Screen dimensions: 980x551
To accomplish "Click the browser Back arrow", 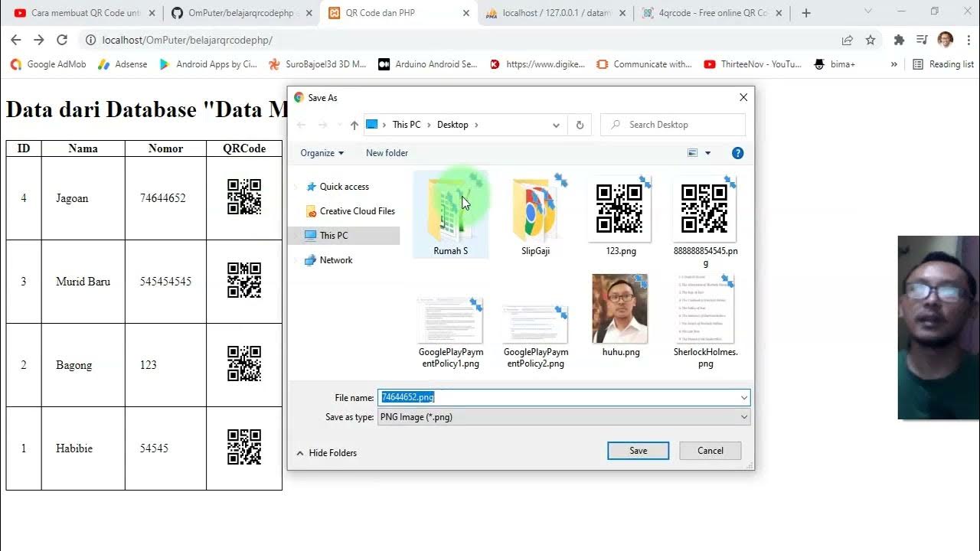I will pyautogui.click(x=16, y=40).
